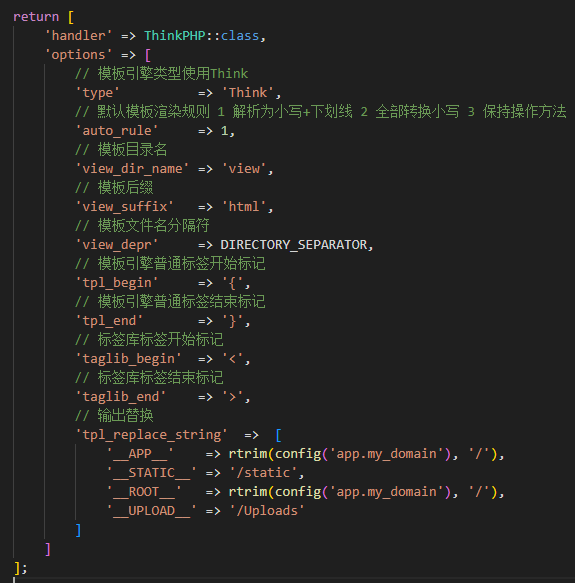Click the 'view_depr' key
575x583 pixels.
click(x=117, y=245)
